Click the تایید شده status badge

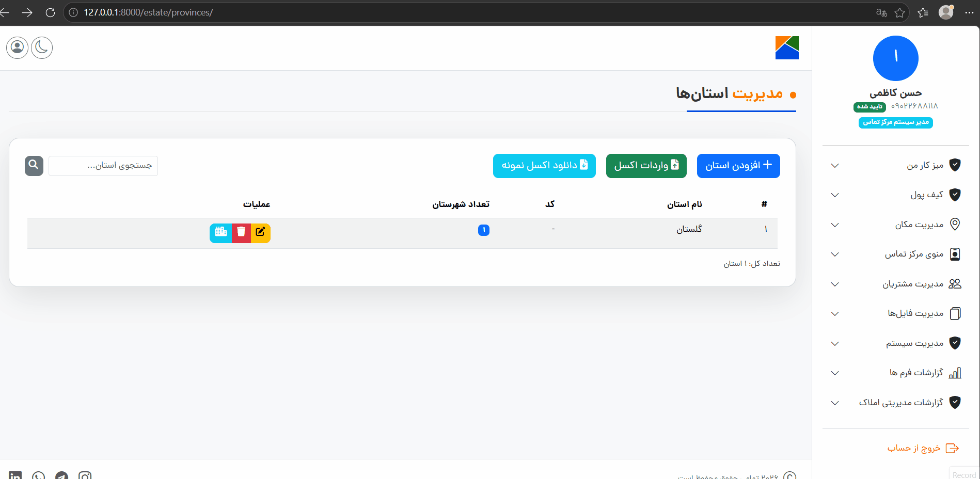870,107
